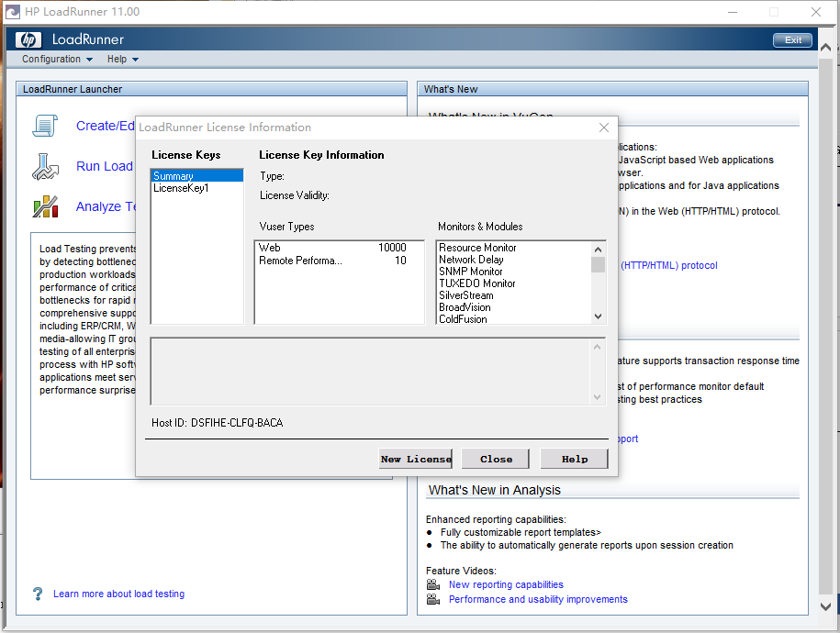Click main page scroll up arrow
840x633 pixels.
pos(825,47)
